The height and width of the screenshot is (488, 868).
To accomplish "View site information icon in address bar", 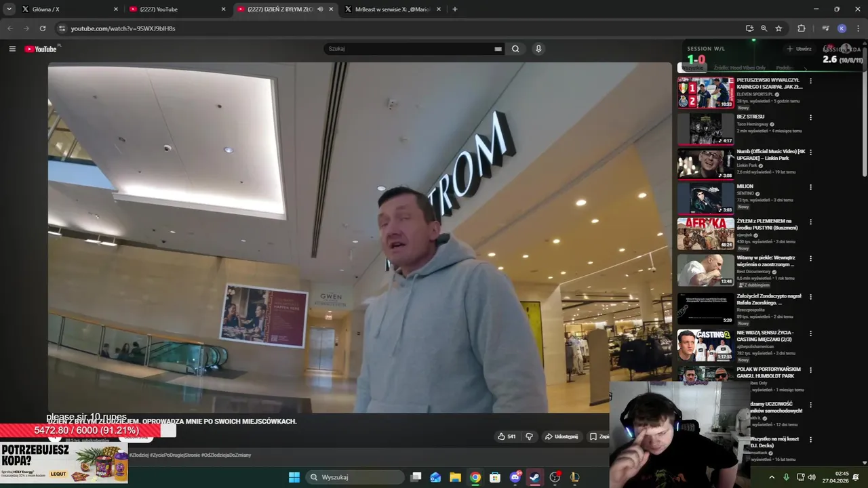I will pyautogui.click(x=62, y=28).
